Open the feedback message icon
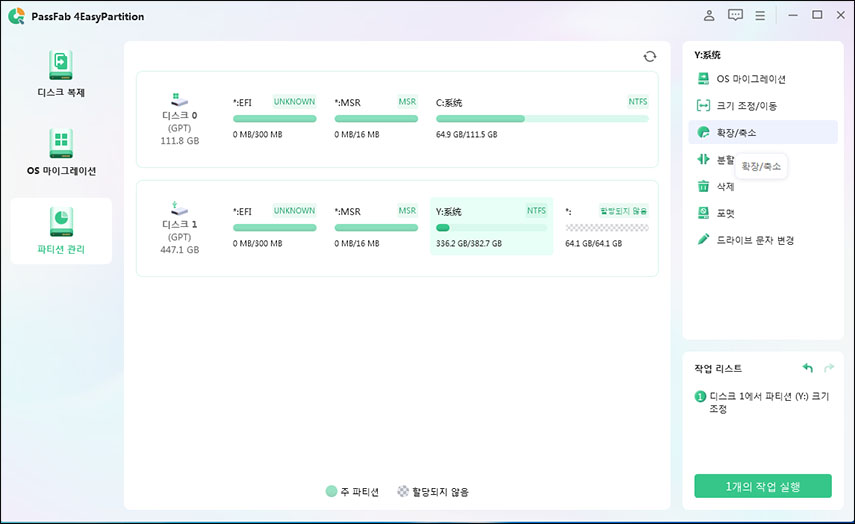 (x=735, y=15)
